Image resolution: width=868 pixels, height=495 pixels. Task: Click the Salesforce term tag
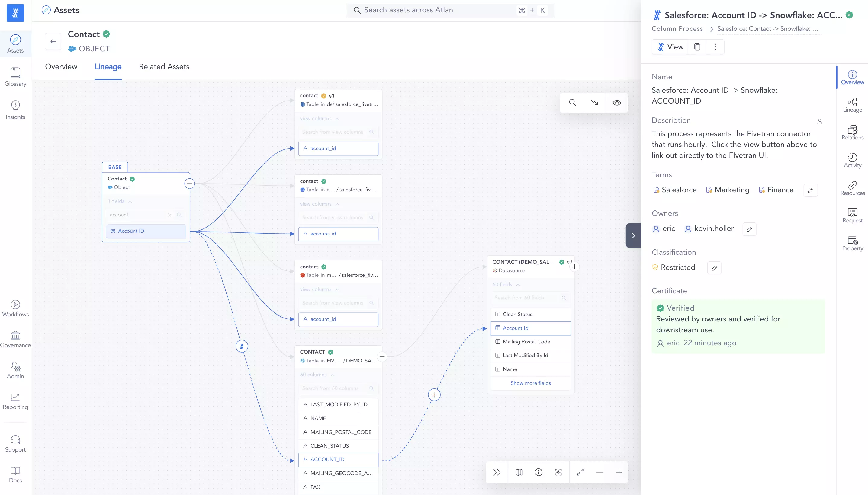[675, 190]
